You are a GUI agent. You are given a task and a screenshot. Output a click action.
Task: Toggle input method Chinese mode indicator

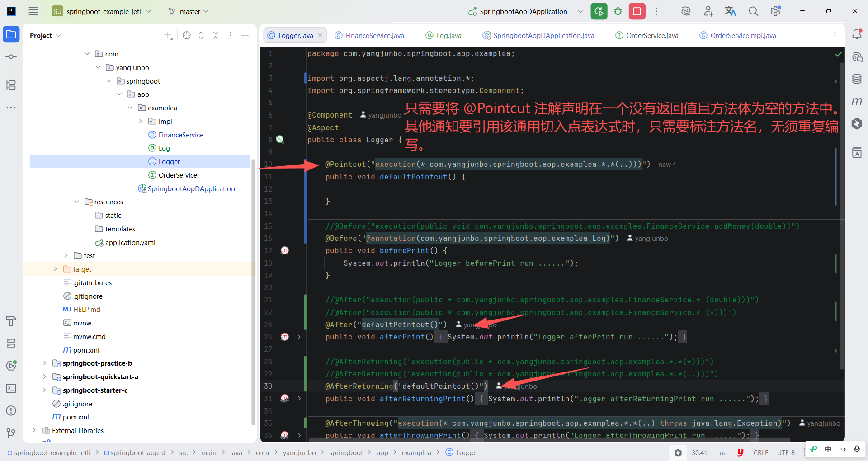(828, 449)
